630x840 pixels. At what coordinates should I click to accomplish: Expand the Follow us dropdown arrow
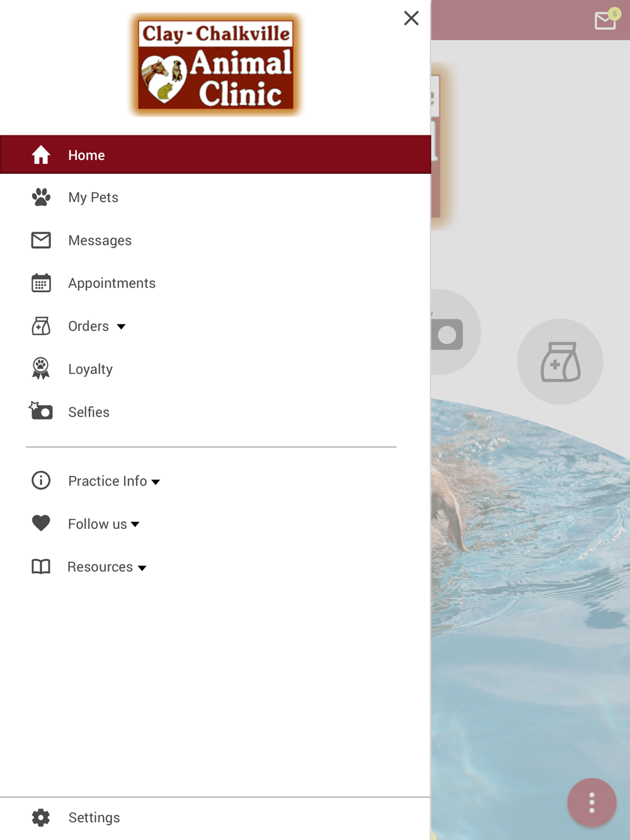click(x=135, y=525)
